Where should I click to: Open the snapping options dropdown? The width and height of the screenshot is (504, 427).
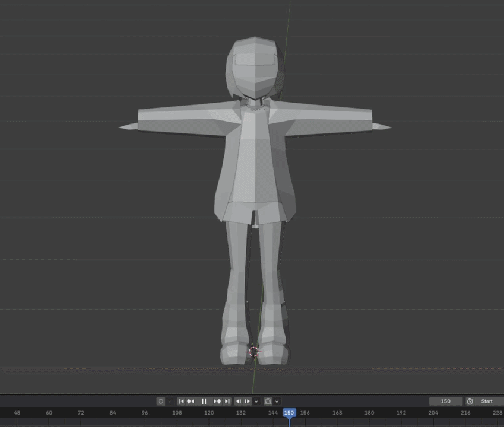277,401
